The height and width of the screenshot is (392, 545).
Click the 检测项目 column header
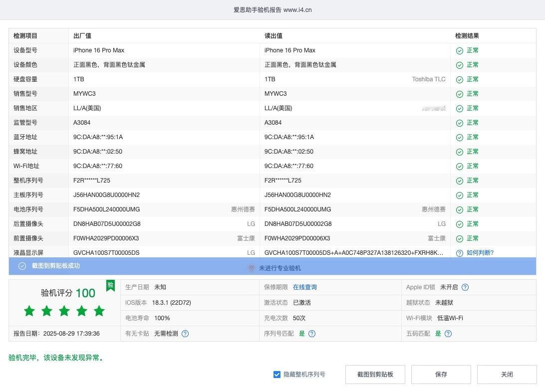pyautogui.click(x=25, y=36)
